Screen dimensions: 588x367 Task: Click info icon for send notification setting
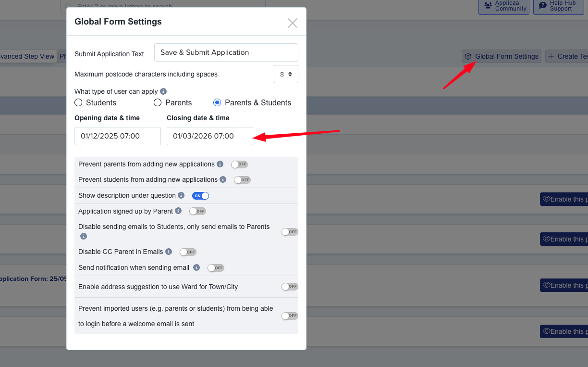[x=196, y=267]
